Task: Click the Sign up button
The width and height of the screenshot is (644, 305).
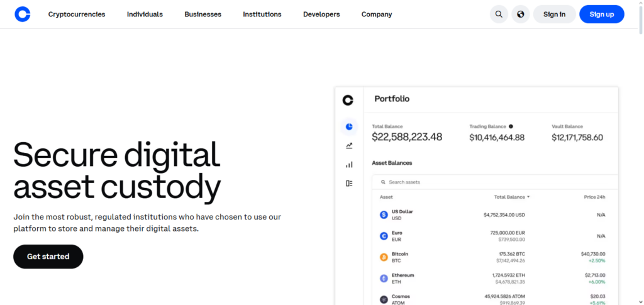Action: (602, 14)
